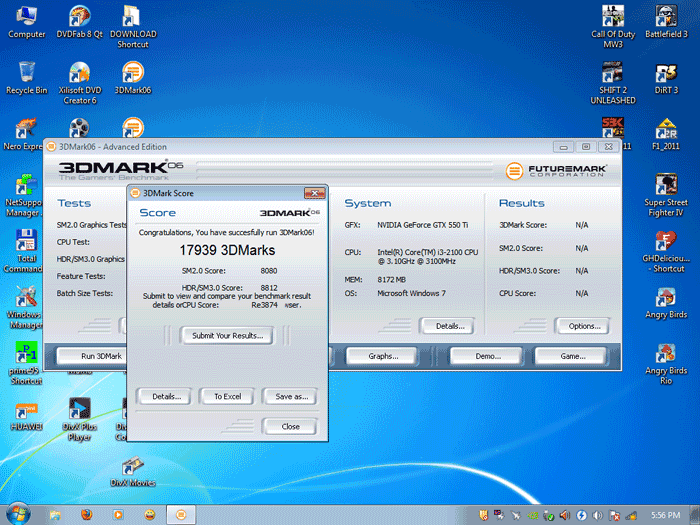Open DVDFab 8 Qt shortcut
The image size is (700, 525).
(x=80, y=22)
